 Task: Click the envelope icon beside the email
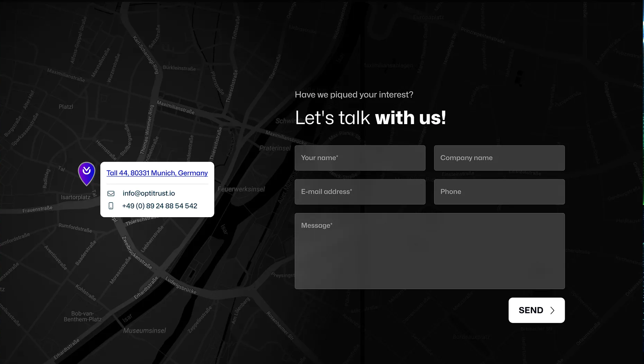(x=111, y=193)
